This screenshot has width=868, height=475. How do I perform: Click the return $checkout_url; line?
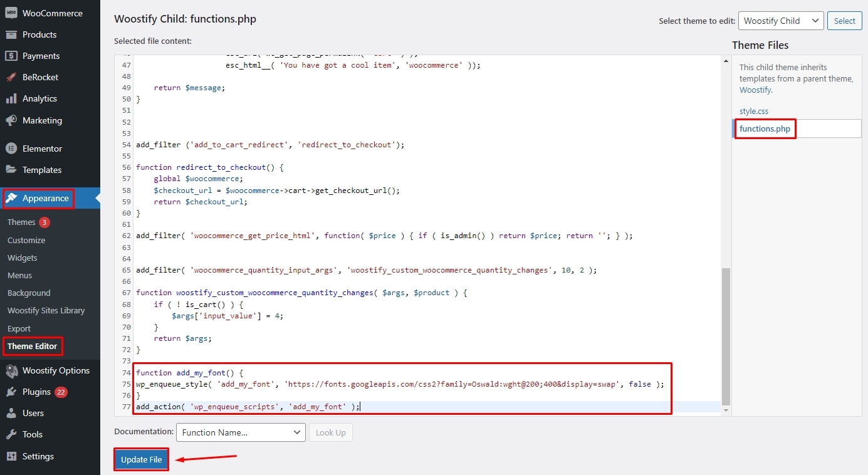pyautogui.click(x=201, y=202)
